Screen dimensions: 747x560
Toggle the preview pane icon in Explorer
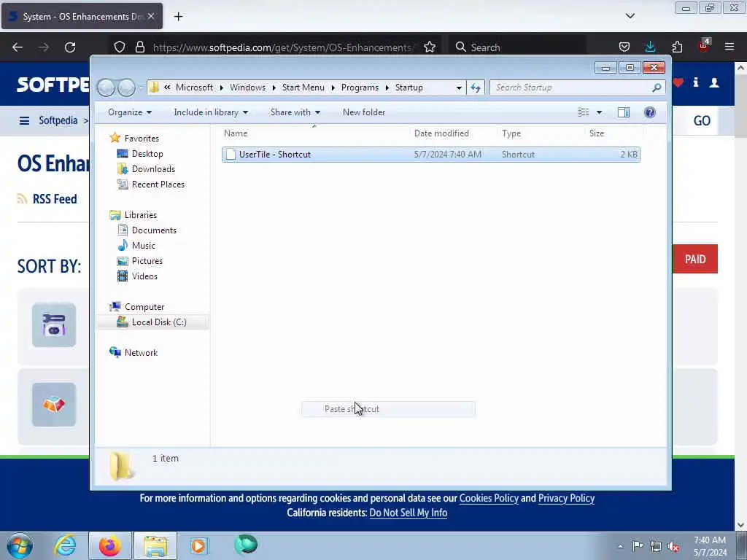tap(623, 112)
